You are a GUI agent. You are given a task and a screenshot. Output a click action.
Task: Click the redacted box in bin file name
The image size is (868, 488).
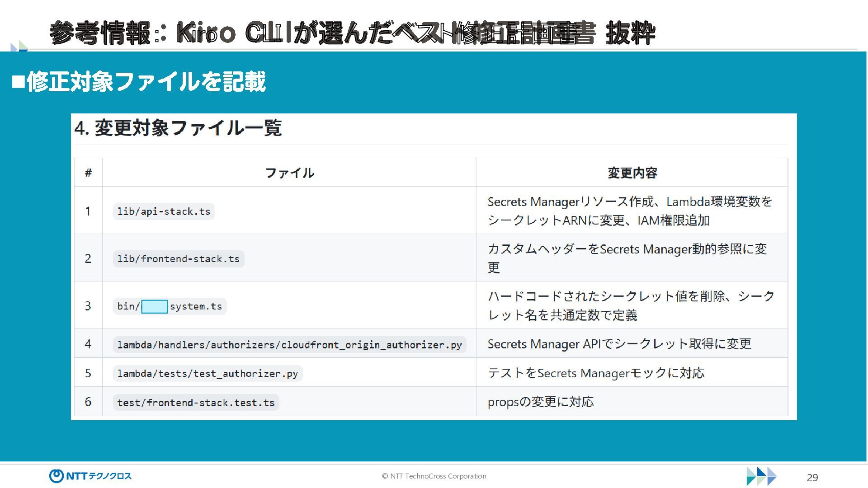pos(155,306)
